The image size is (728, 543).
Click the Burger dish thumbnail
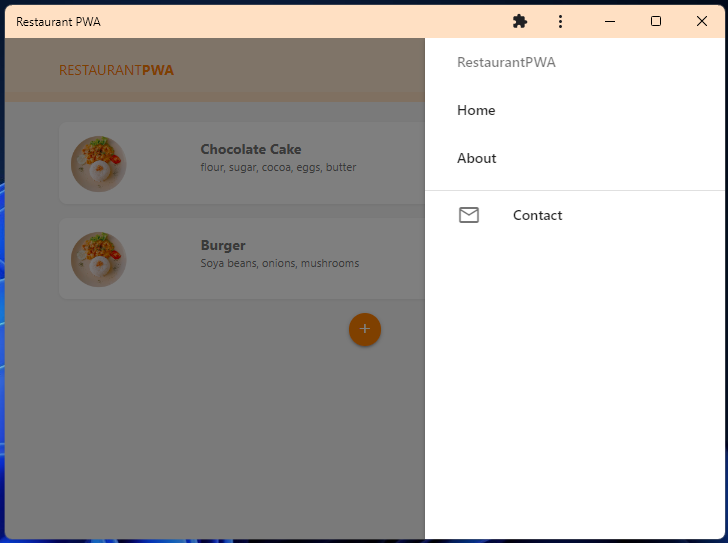(x=98, y=259)
